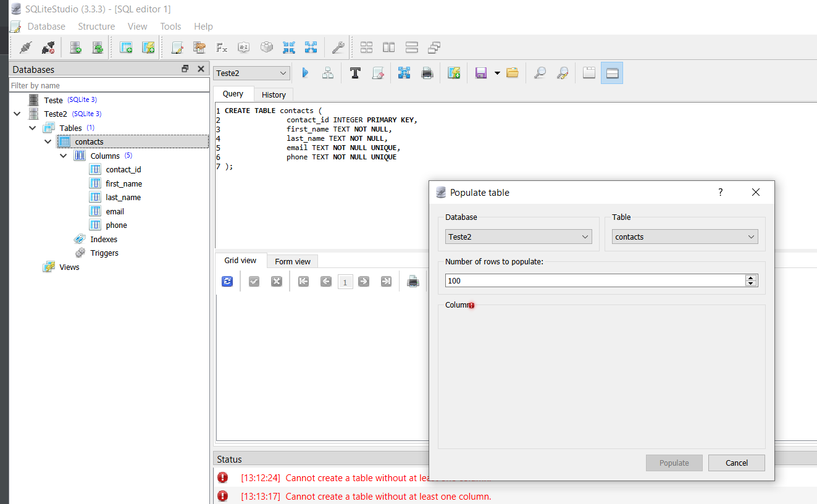
Task: Switch to the History tab
Action: 274,94
